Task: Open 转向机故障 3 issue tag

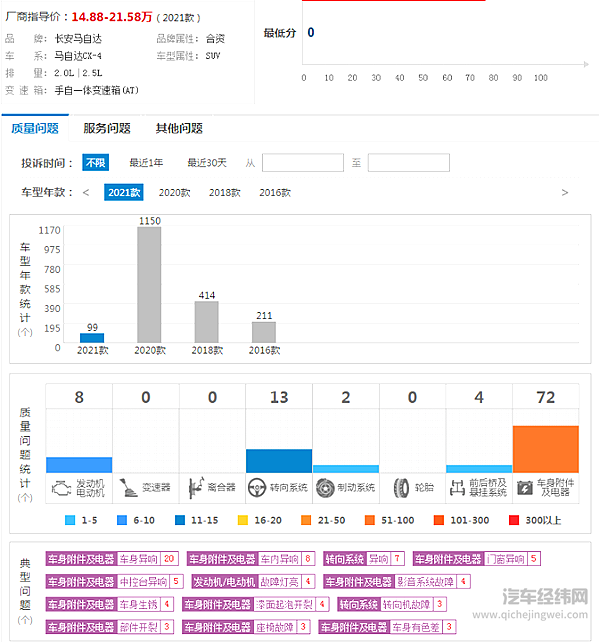Action: (392, 604)
